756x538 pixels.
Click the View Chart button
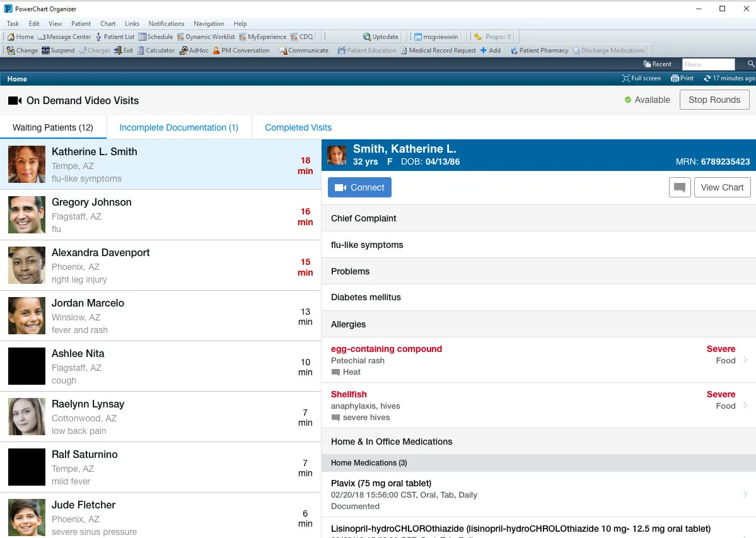722,187
